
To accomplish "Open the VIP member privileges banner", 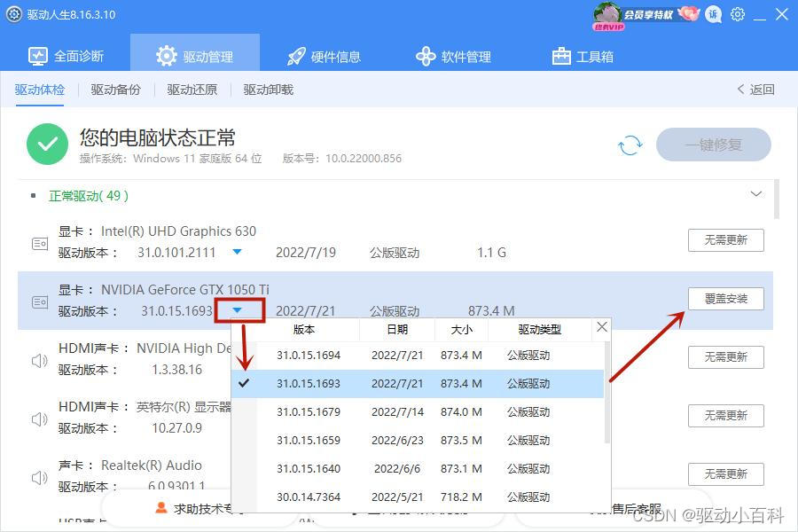I will coord(645,16).
